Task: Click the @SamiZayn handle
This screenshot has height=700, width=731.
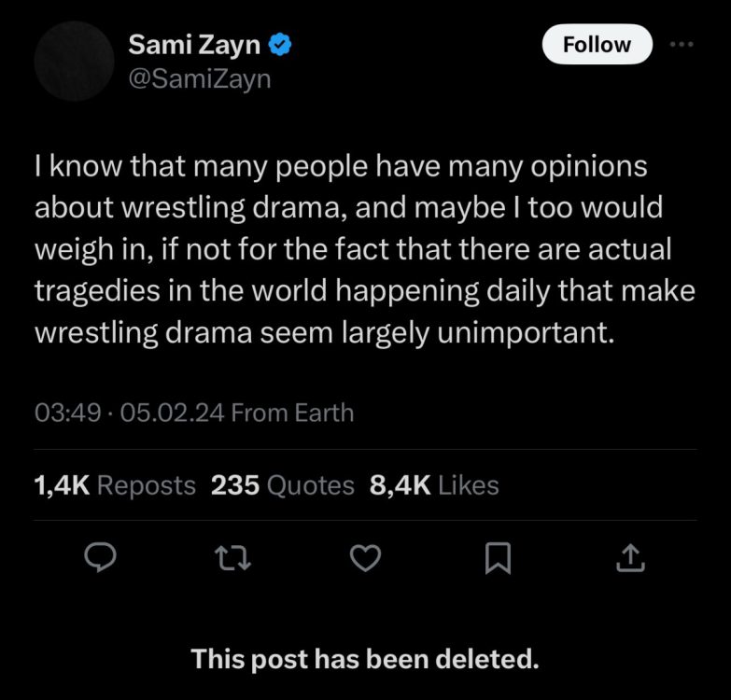Action: tap(199, 79)
